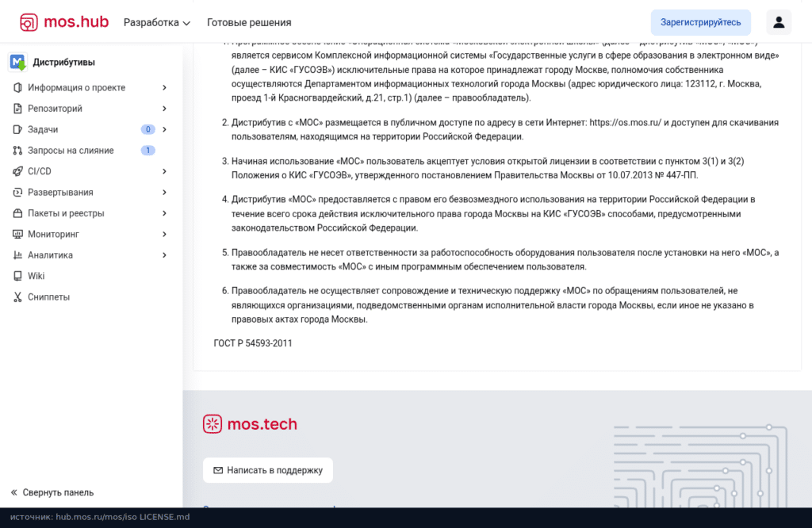This screenshot has height=528, width=812.
Task: Click the Информация о проекте sidebar icon
Action: click(17, 87)
